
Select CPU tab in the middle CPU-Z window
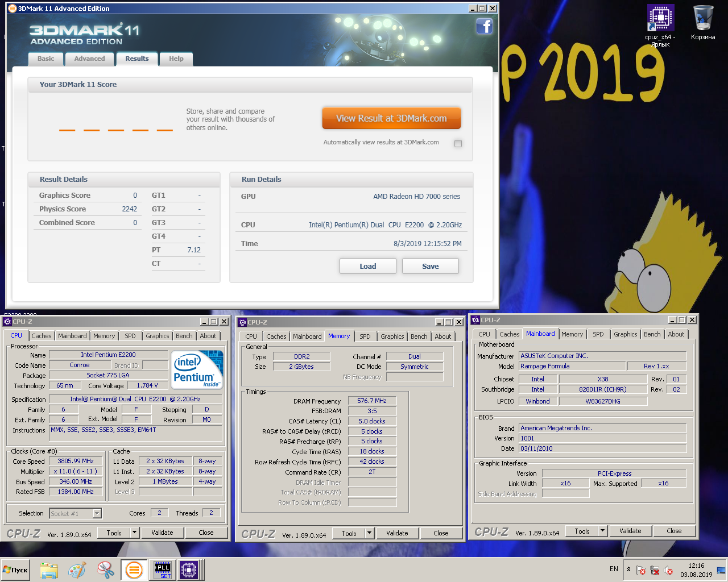251,336
